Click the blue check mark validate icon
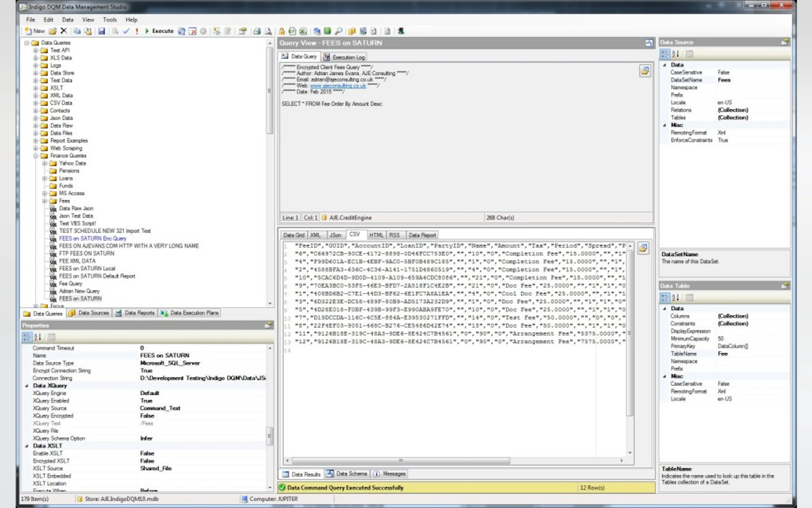The height and width of the screenshot is (508, 812). pyautogui.click(x=126, y=31)
